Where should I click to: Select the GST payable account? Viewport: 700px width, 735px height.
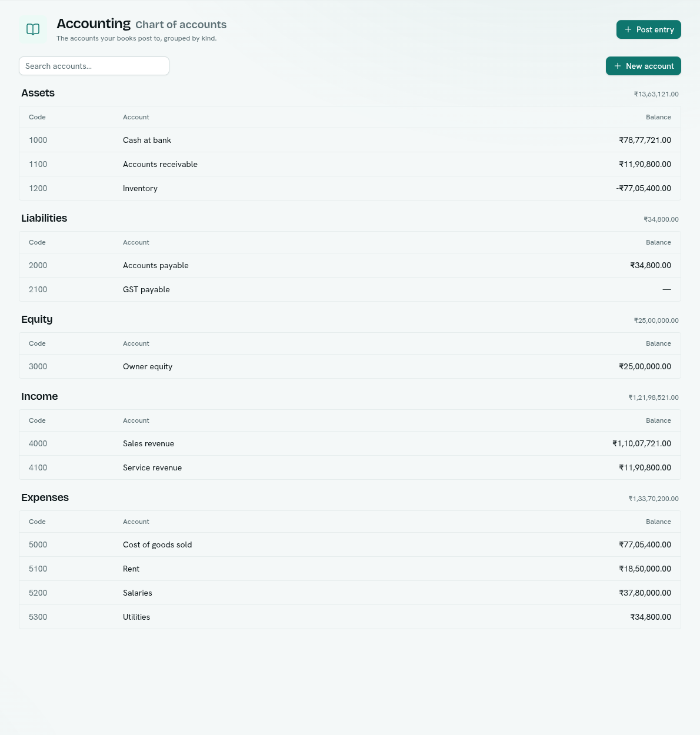click(x=350, y=289)
